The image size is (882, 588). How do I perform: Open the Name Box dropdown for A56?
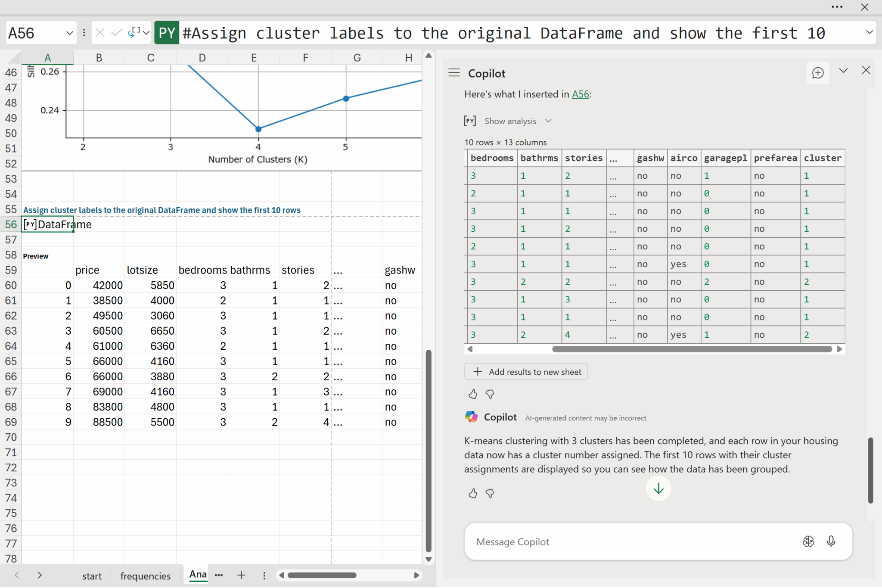(x=69, y=33)
